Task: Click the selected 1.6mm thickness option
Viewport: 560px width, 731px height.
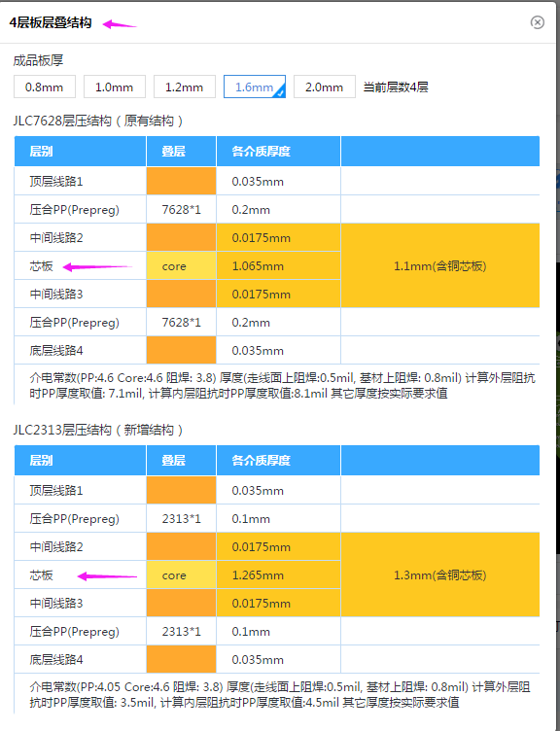Action: pyautogui.click(x=255, y=87)
